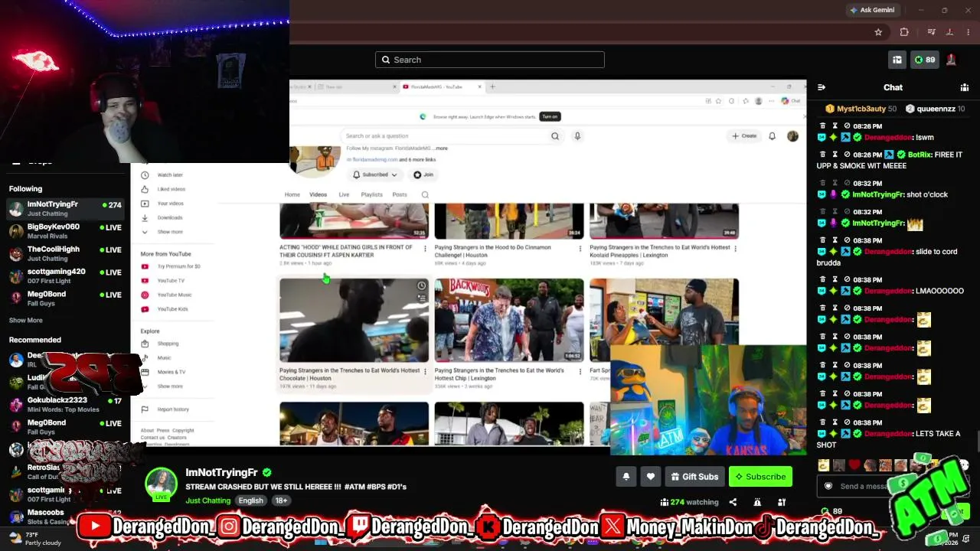This screenshot has height=551, width=980.
Task: Expand the channel description with ...more
Action: 443,148
